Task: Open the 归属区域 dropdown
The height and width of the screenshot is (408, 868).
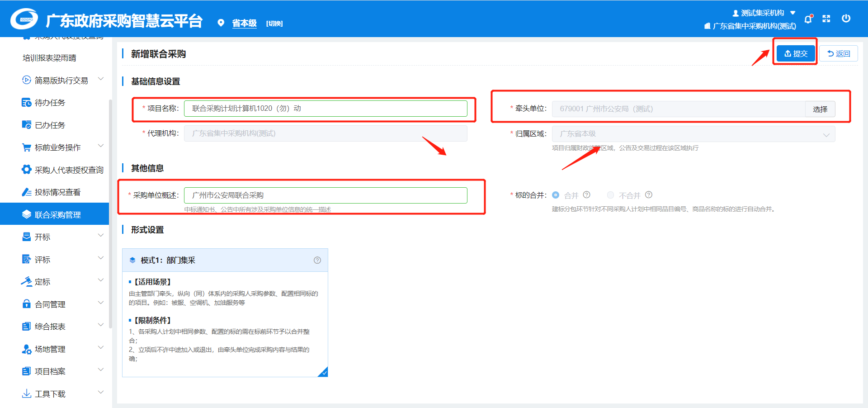Action: click(x=693, y=134)
